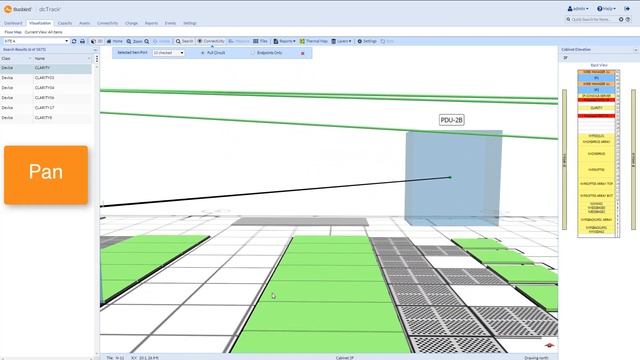640x360 pixels.
Task: Toggle the Connectivity toolbar button
Action: [x=211, y=41]
